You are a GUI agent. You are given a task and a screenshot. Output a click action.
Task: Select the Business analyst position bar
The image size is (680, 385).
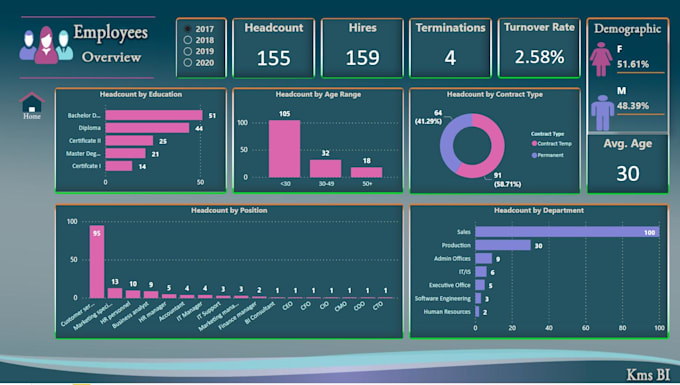pyautogui.click(x=151, y=295)
